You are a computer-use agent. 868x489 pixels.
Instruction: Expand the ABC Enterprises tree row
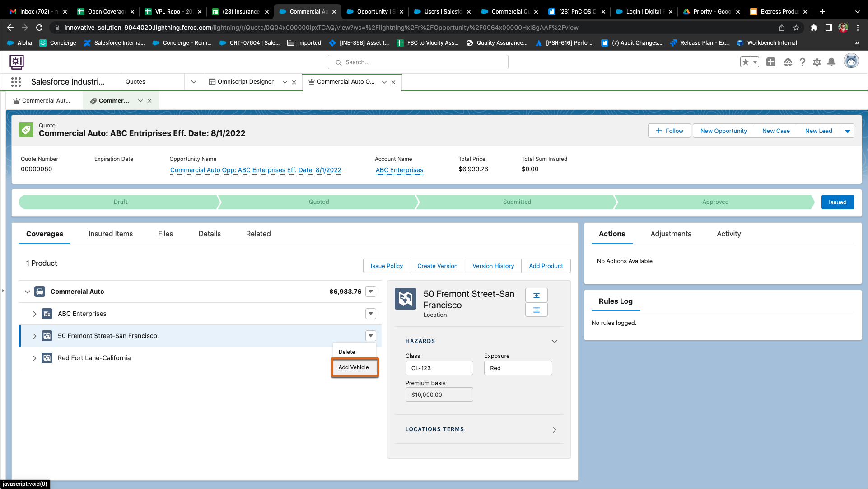click(35, 314)
